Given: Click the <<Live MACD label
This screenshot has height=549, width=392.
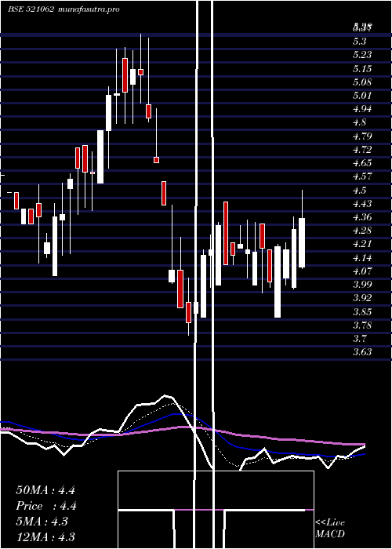Looking at the screenshot, I should pos(330,529).
